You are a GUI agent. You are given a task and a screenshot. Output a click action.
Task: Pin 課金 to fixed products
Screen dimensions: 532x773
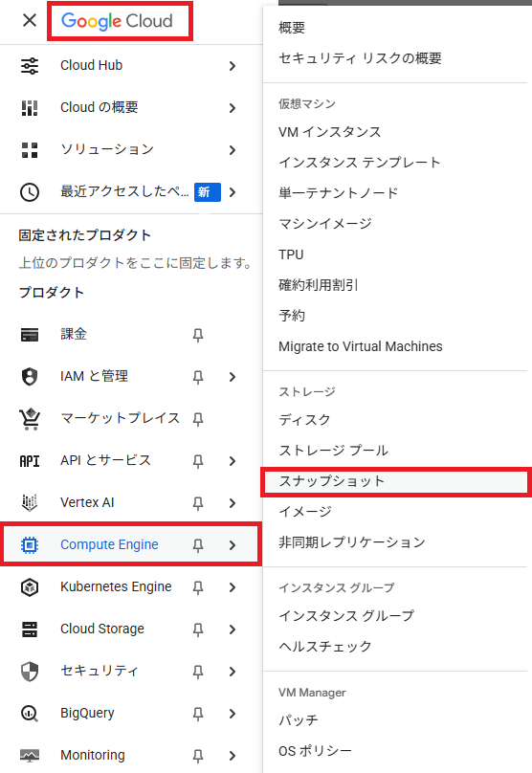[198, 335]
